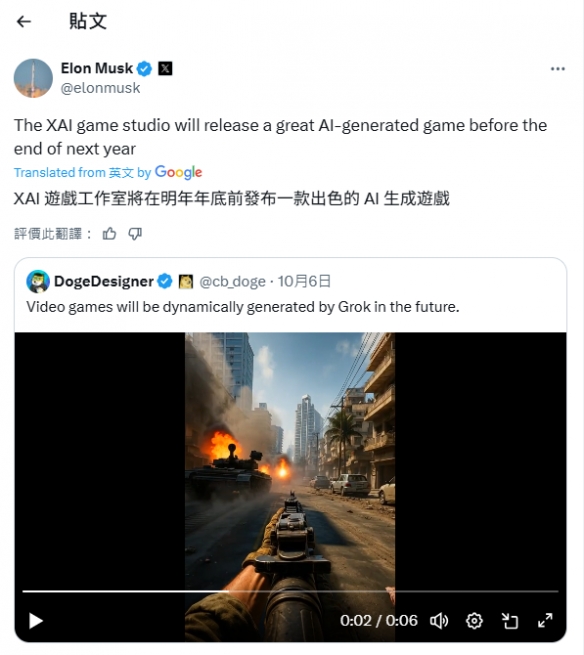The image size is (584, 655).
Task: Click the X affiliation badge next to name
Action: [x=165, y=68]
